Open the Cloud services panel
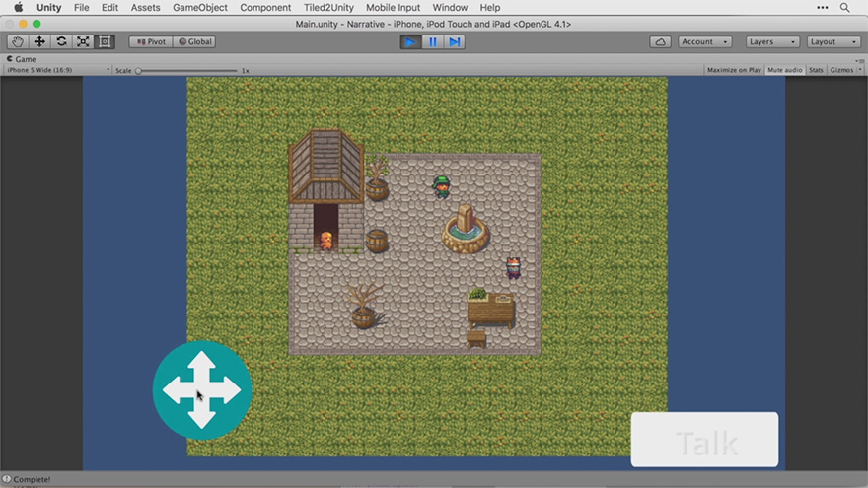The width and height of the screenshot is (868, 488). [661, 42]
